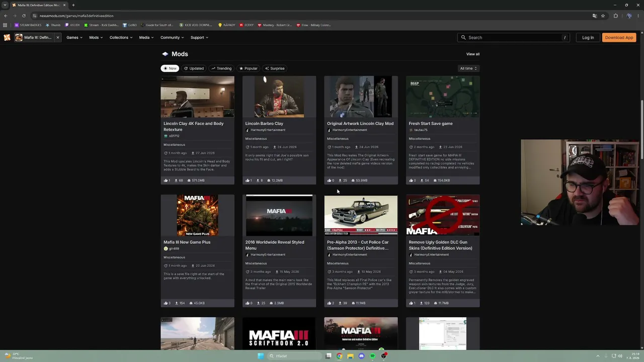The image size is (644, 362).
Task: Click the browser back arrow
Action: click(6, 16)
